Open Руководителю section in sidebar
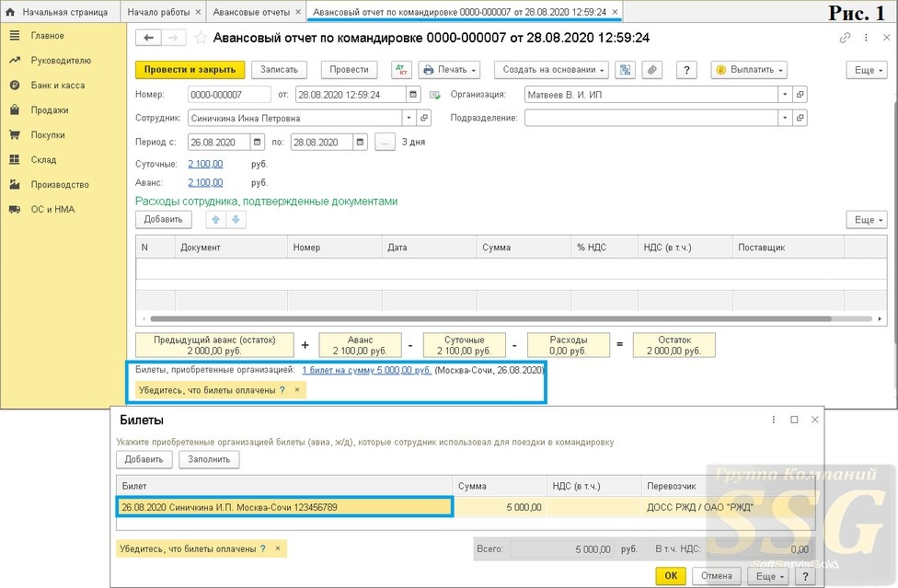The image size is (898, 588). (60, 61)
